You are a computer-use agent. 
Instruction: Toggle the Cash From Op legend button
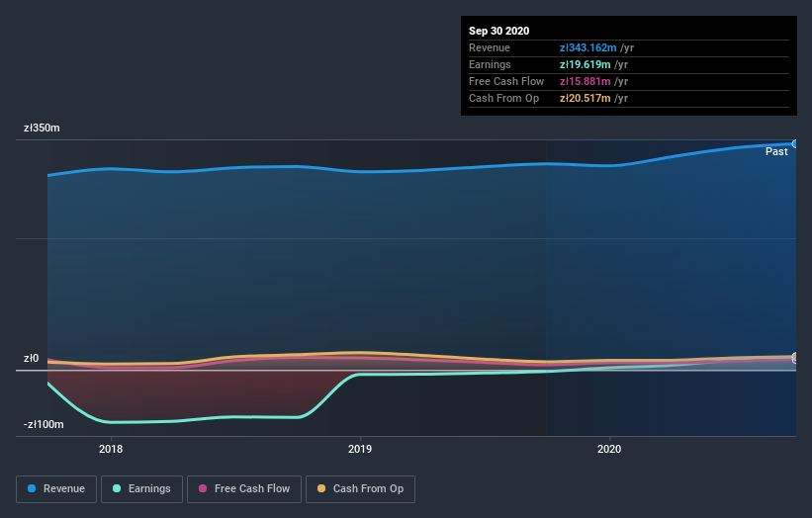pyautogui.click(x=360, y=489)
